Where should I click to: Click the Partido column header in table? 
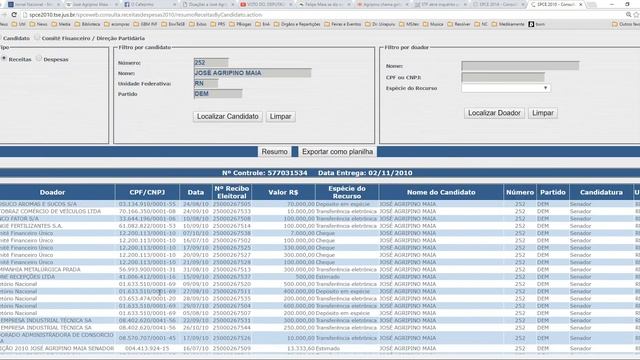point(553,192)
